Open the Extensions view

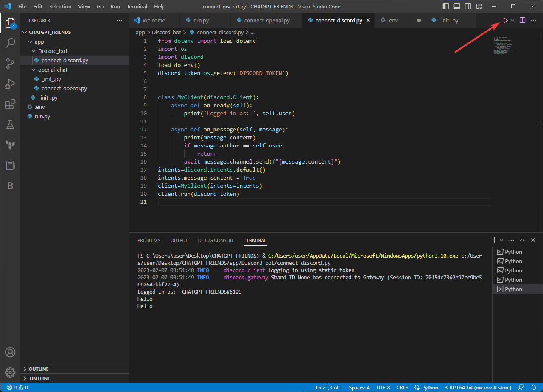(10, 105)
